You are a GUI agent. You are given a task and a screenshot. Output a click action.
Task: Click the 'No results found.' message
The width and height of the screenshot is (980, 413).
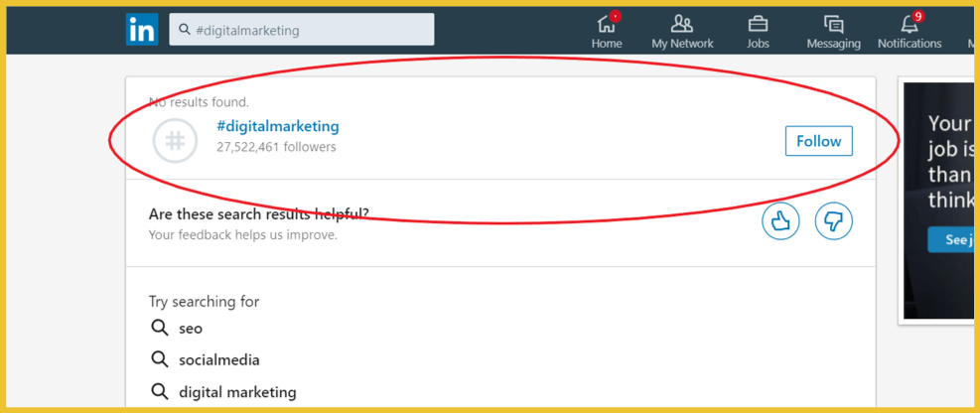(x=199, y=101)
